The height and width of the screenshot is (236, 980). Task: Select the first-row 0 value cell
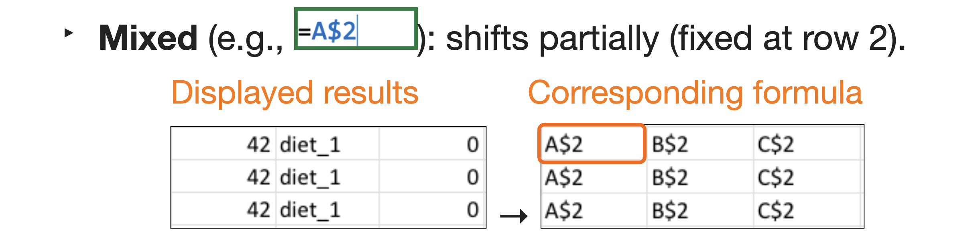coord(432,144)
